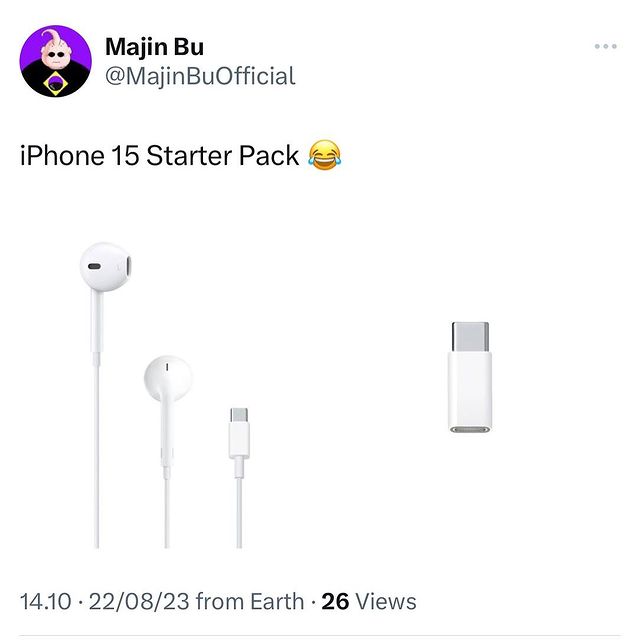Open the three-dot more options menu
640x640 pixels.
point(605,46)
